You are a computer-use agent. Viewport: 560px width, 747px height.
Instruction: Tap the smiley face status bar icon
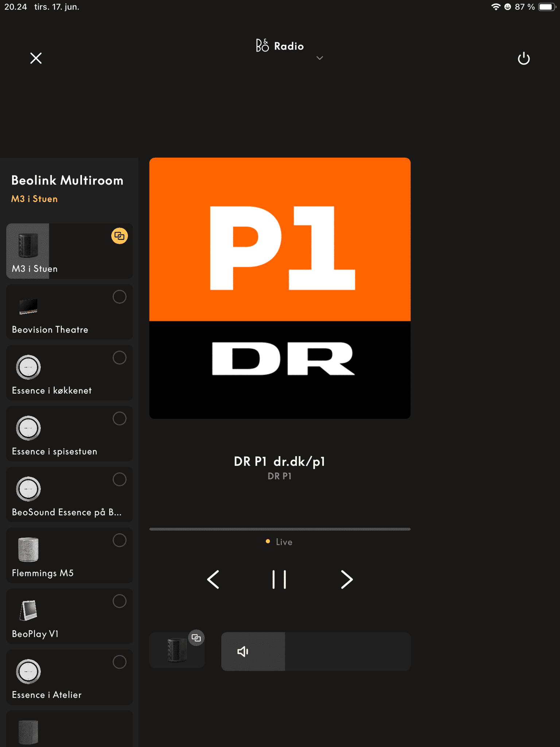tap(507, 7)
